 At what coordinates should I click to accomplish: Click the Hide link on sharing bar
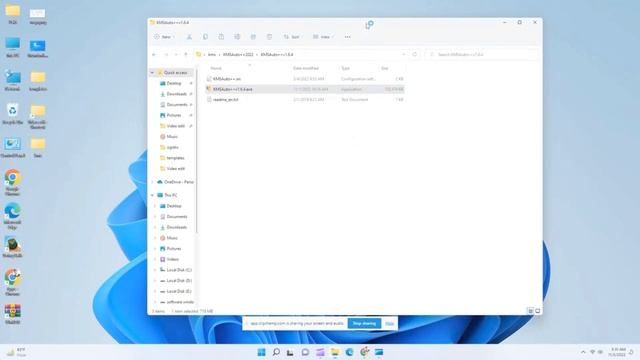[x=389, y=323]
